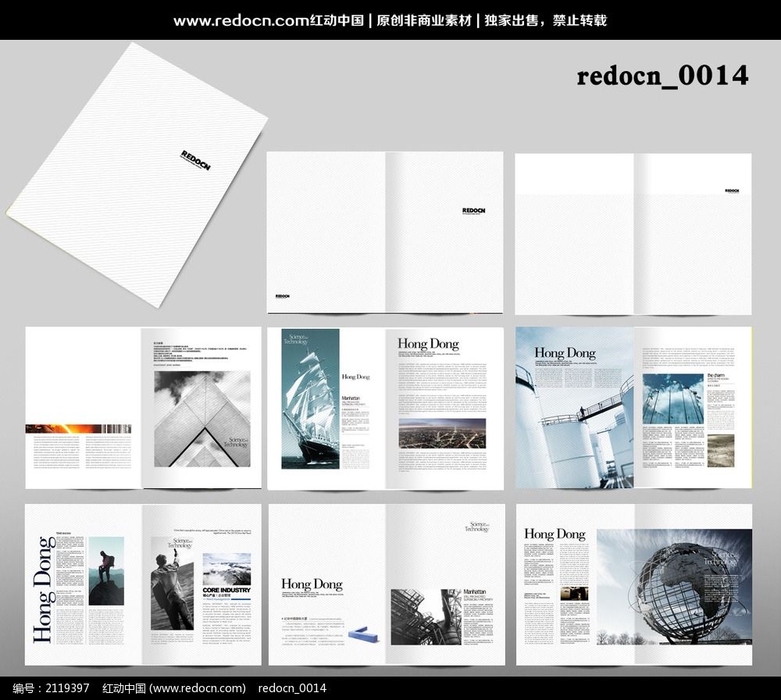Click the small Hong Dong label beside the ship
The height and width of the screenshot is (700, 781).
(x=355, y=377)
